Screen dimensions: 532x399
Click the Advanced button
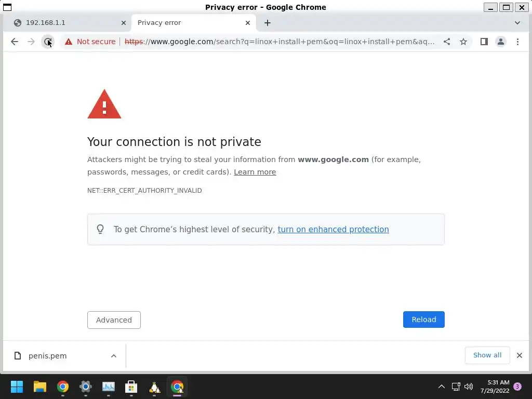coord(114,320)
